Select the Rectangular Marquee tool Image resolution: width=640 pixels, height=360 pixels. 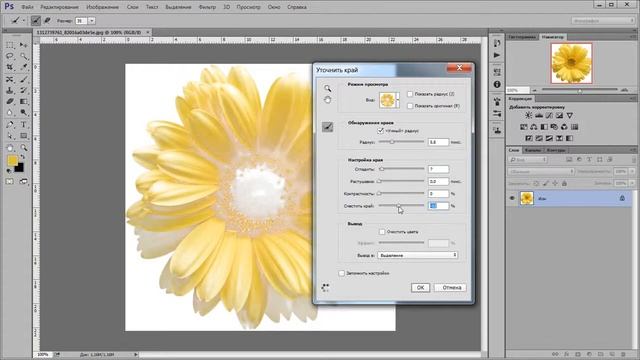coord(10,45)
